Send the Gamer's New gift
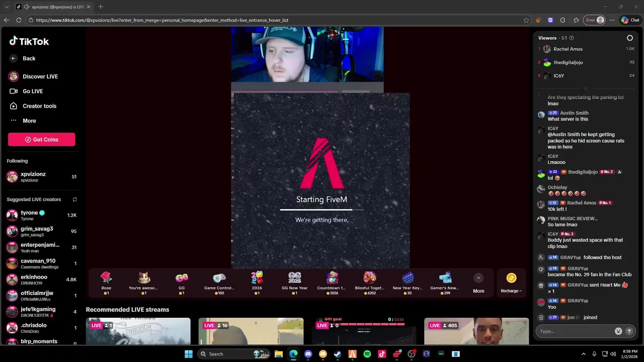Viewport: 644px width, 362px height. (445, 283)
